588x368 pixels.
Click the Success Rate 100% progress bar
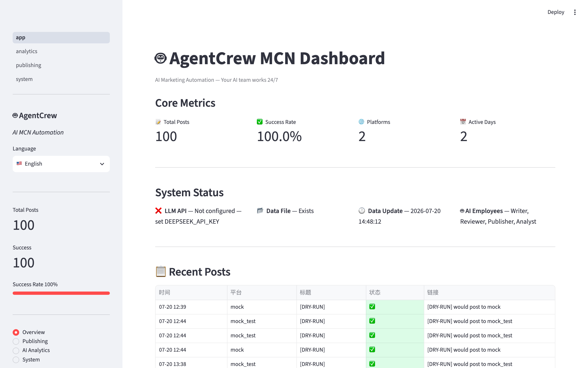pyautogui.click(x=61, y=293)
